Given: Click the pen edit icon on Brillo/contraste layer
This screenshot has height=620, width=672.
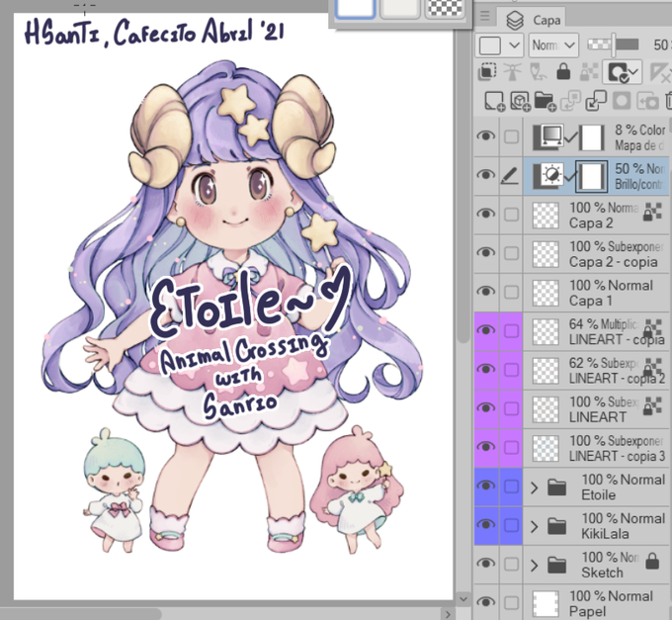Looking at the screenshot, I should point(511,175).
